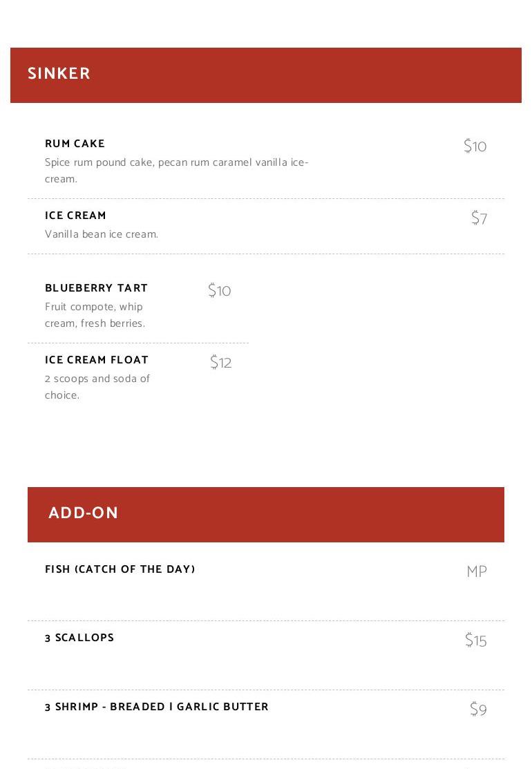The image size is (532, 769).
Task: Click the fruit compote description text
Action: (95, 315)
